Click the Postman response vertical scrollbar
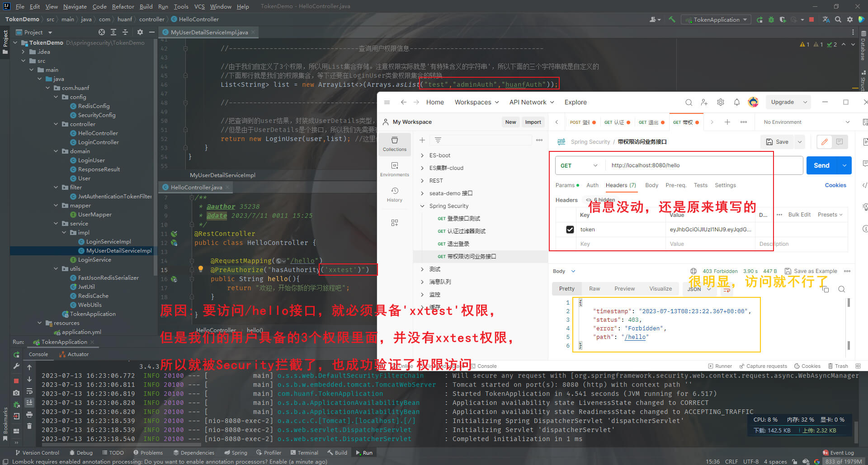868x465 pixels. 849,324
